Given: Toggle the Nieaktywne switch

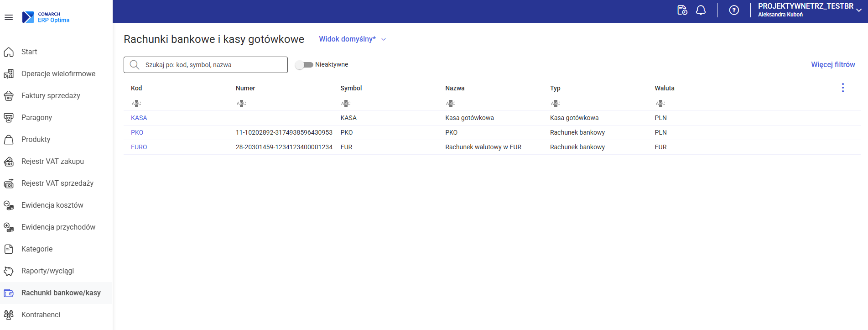Looking at the screenshot, I should coord(304,65).
